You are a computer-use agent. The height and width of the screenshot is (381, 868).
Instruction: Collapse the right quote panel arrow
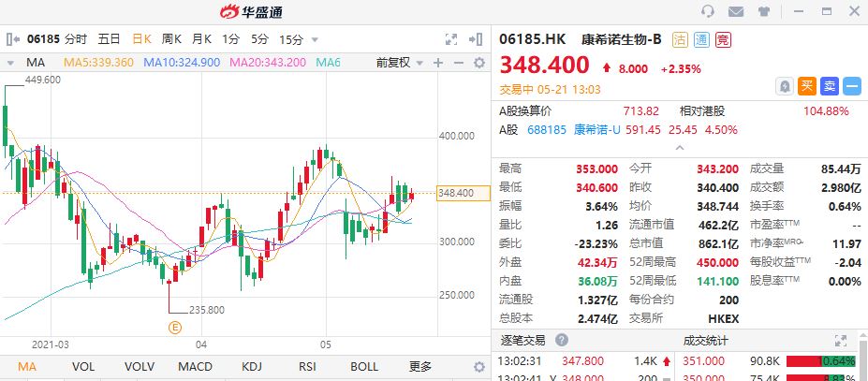tap(476, 39)
